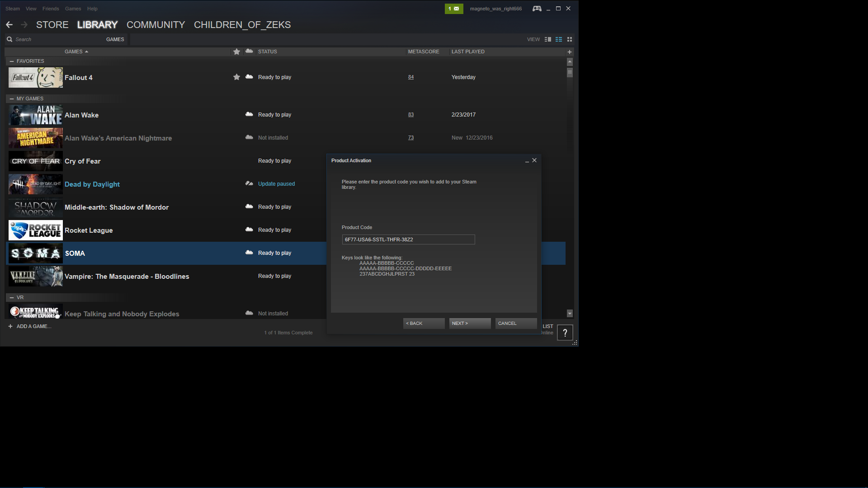Open the Friends menu

(51, 9)
